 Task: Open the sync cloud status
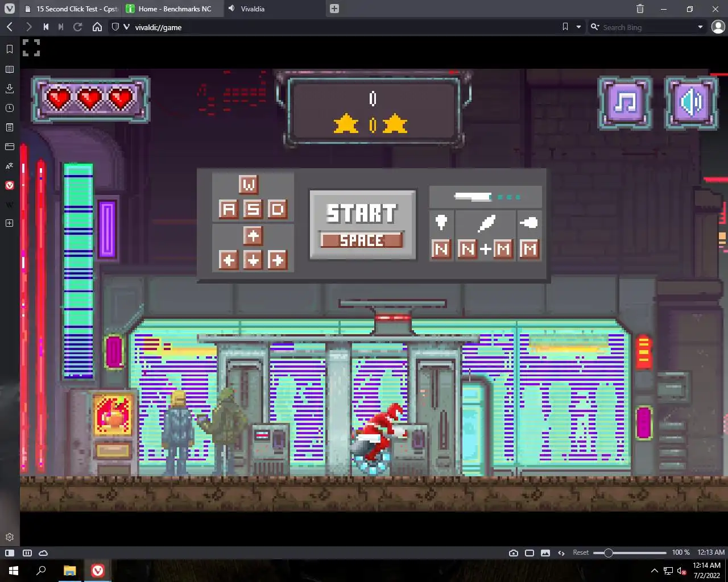(x=43, y=552)
